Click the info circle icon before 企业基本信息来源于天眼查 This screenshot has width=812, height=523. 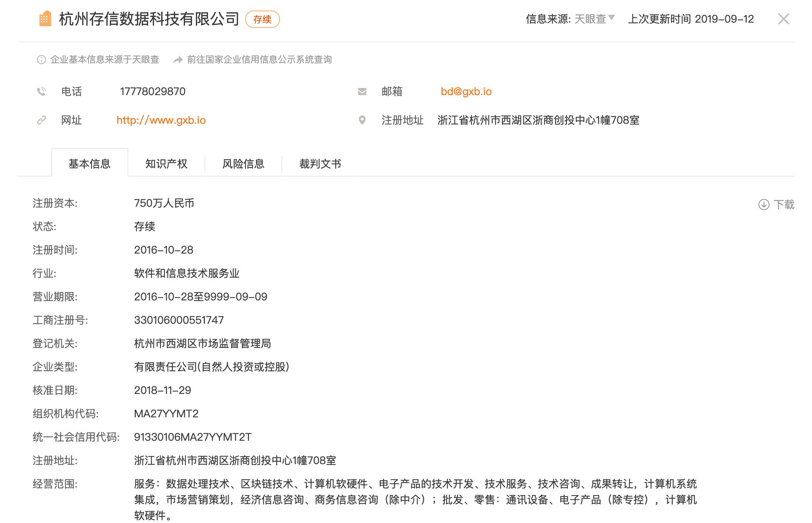[41, 59]
